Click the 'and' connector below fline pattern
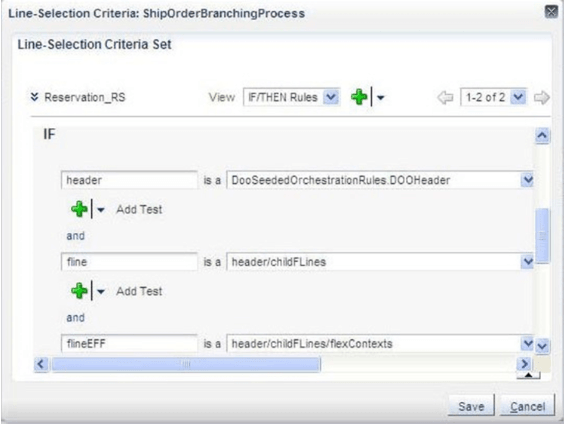The image size is (565, 425). point(75,318)
